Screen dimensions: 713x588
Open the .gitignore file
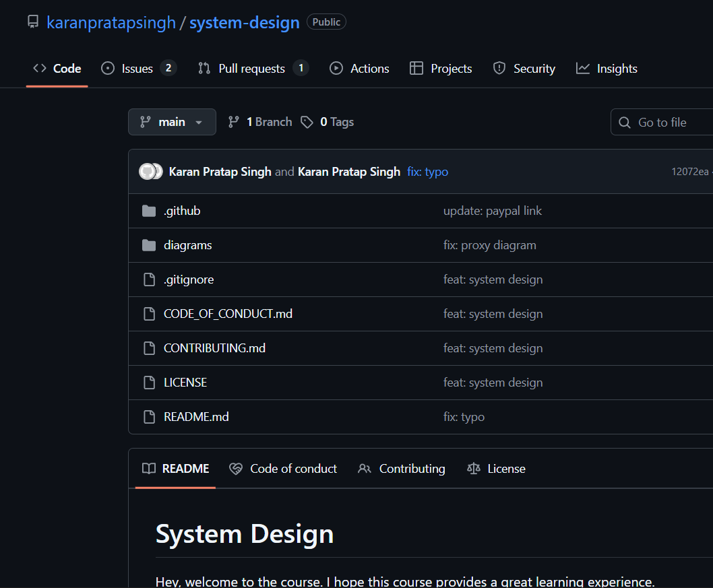tap(189, 280)
